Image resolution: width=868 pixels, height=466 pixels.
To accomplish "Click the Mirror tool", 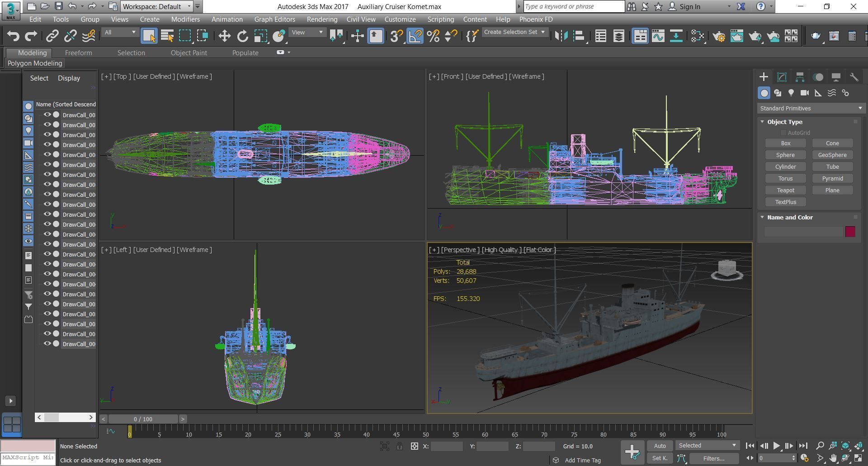I will (561, 36).
